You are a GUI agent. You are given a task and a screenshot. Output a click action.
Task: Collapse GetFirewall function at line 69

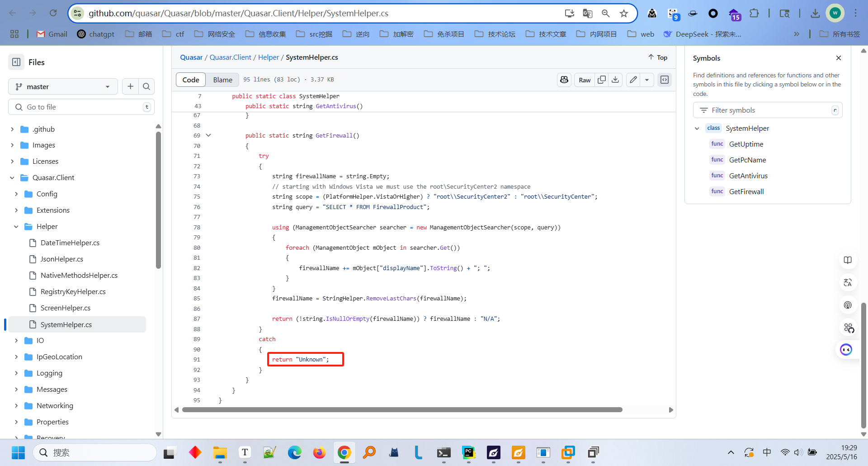pyautogui.click(x=208, y=135)
